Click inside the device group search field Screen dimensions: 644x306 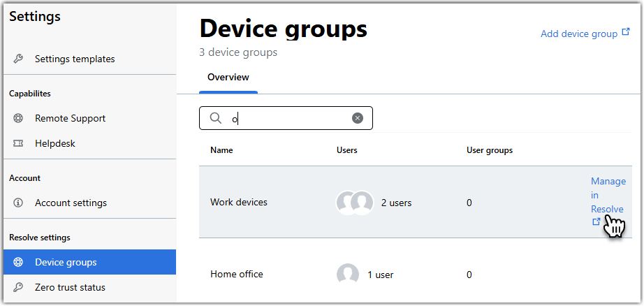[x=286, y=118]
